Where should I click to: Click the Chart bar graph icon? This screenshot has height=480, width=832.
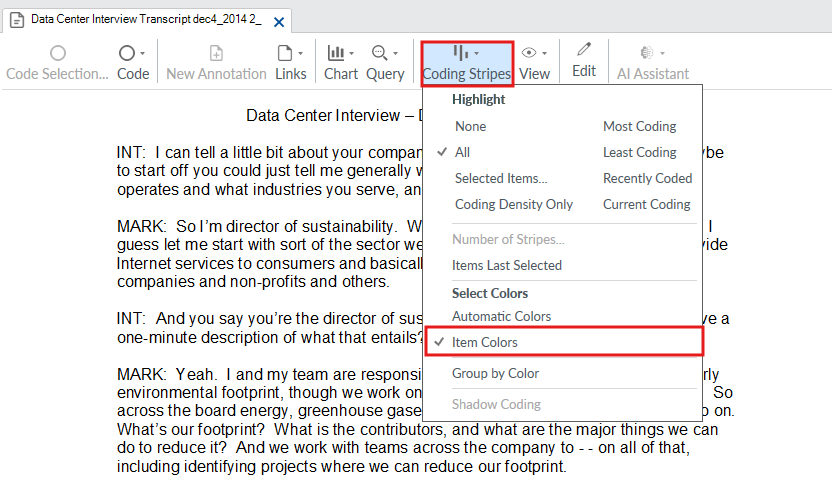pos(335,53)
